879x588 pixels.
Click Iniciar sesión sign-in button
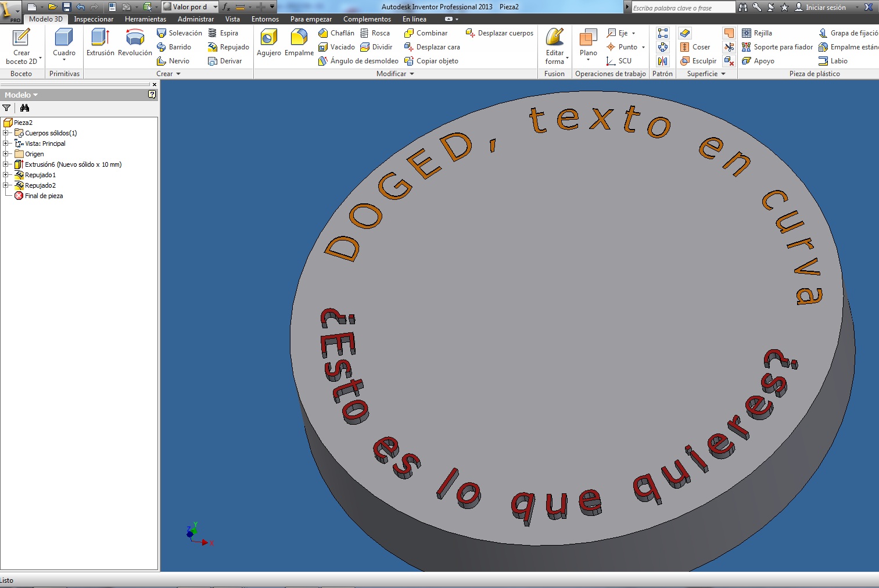click(x=820, y=7)
